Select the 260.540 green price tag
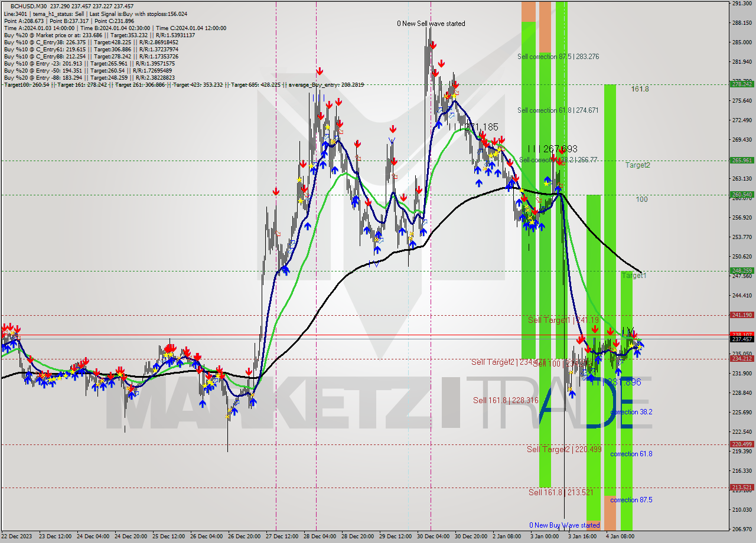 point(742,194)
